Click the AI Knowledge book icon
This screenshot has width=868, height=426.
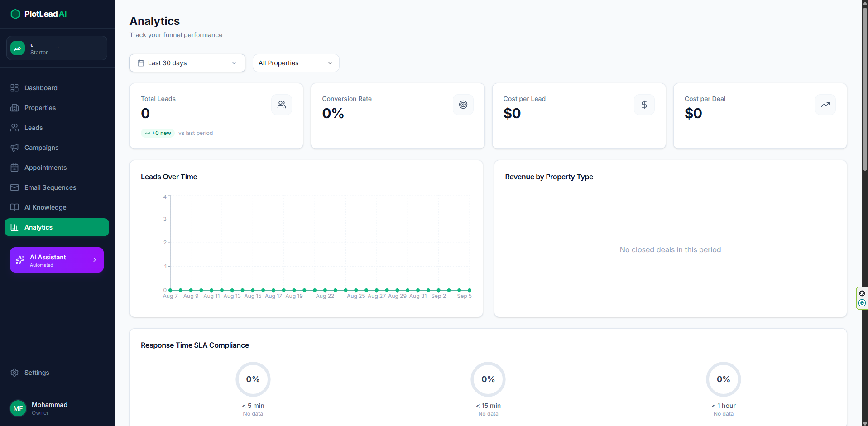coord(14,207)
